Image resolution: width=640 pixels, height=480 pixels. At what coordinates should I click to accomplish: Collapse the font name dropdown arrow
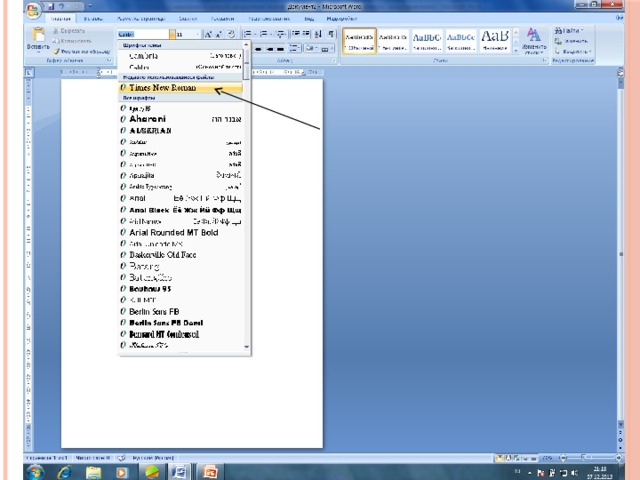[x=172, y=34]
